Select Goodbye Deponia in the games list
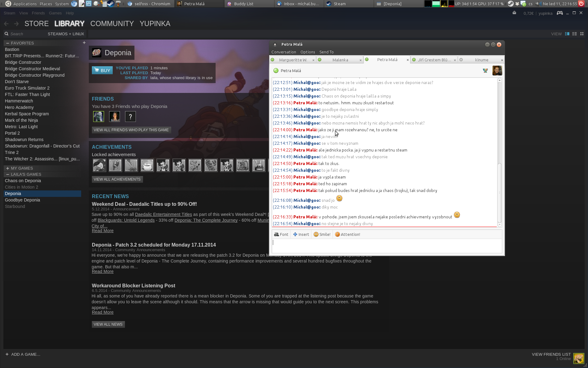The image size is (588, 368). [42, 200]
